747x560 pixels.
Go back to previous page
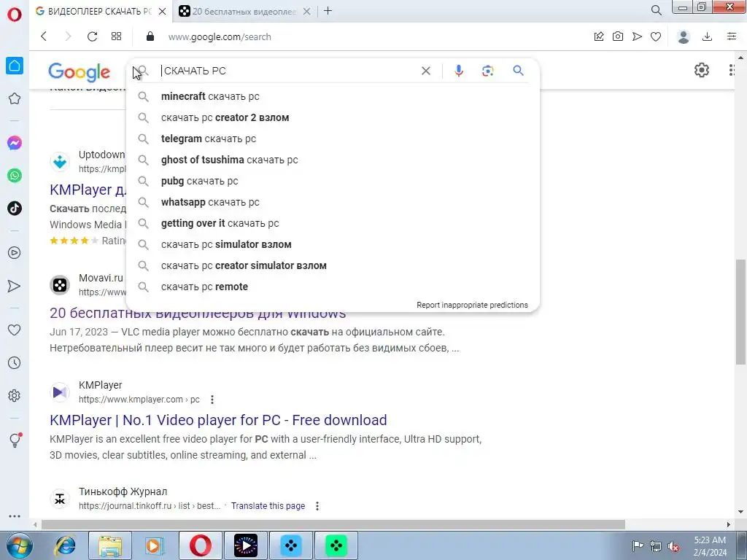pos(44,36)
